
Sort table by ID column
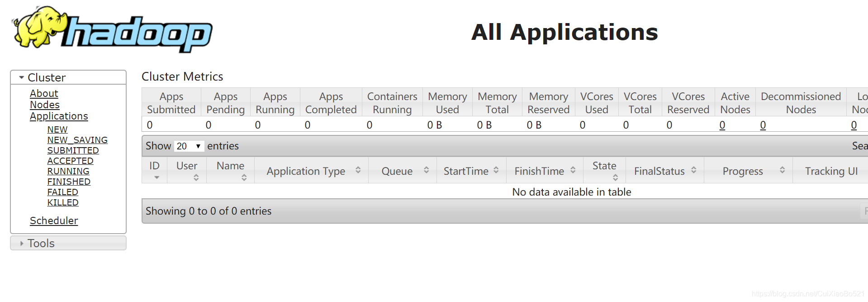click(155, 170)
